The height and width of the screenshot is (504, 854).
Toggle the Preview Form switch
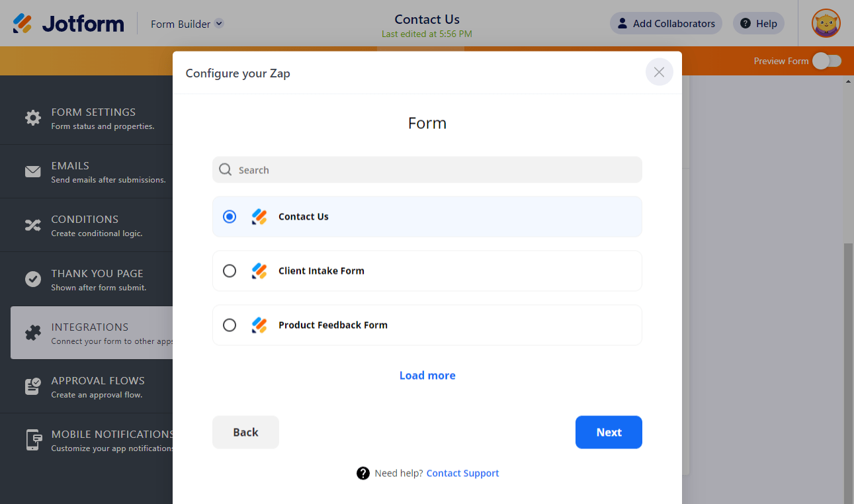[827, 61]
